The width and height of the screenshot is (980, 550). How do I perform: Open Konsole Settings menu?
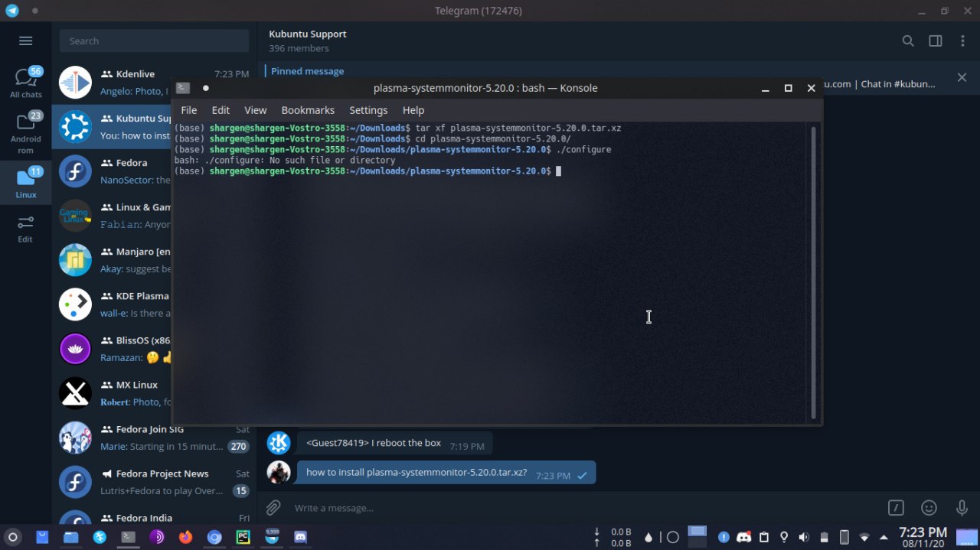click(368, 110)
